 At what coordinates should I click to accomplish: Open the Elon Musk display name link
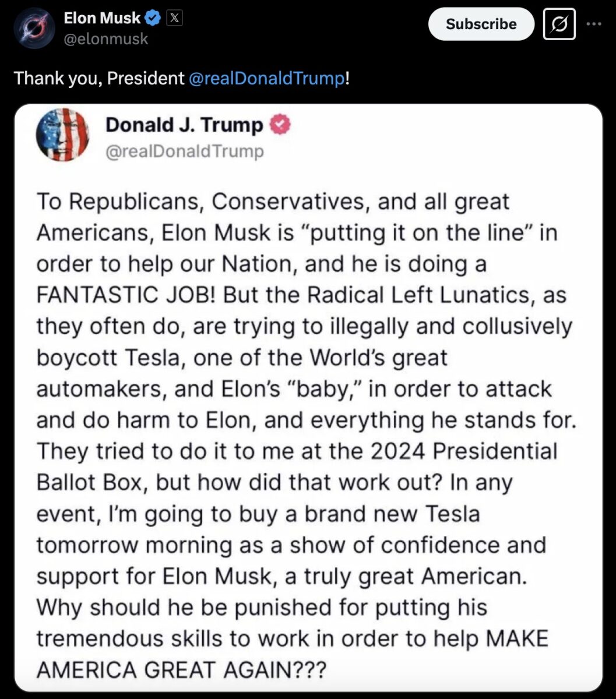coord(102,19)
